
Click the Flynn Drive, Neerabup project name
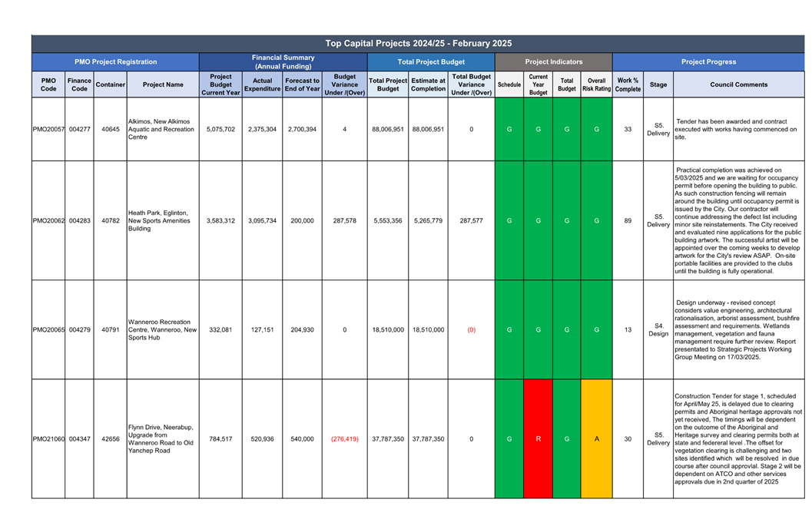click(x=161, y=439)
